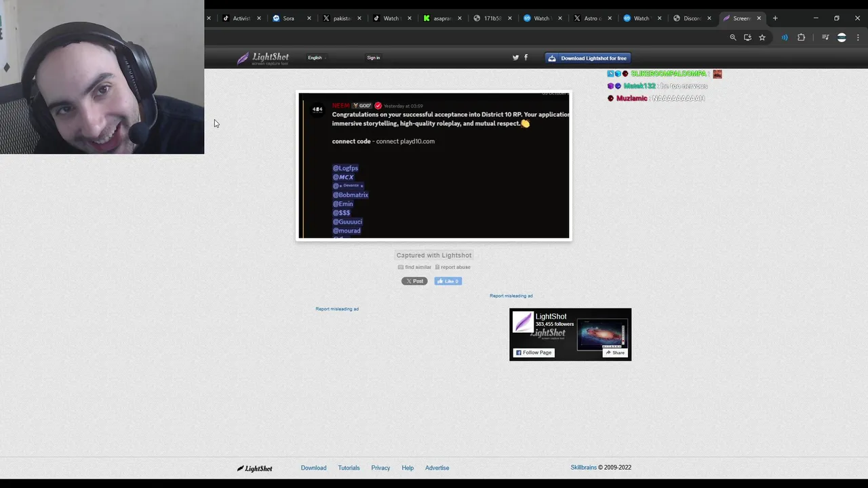Open the Tutorials footer link

point(349,468)
